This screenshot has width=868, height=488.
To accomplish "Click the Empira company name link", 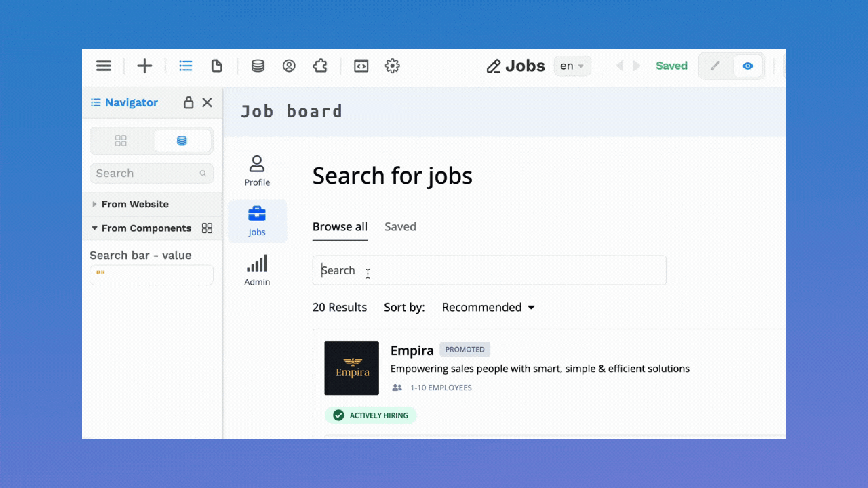I will 412,350.
